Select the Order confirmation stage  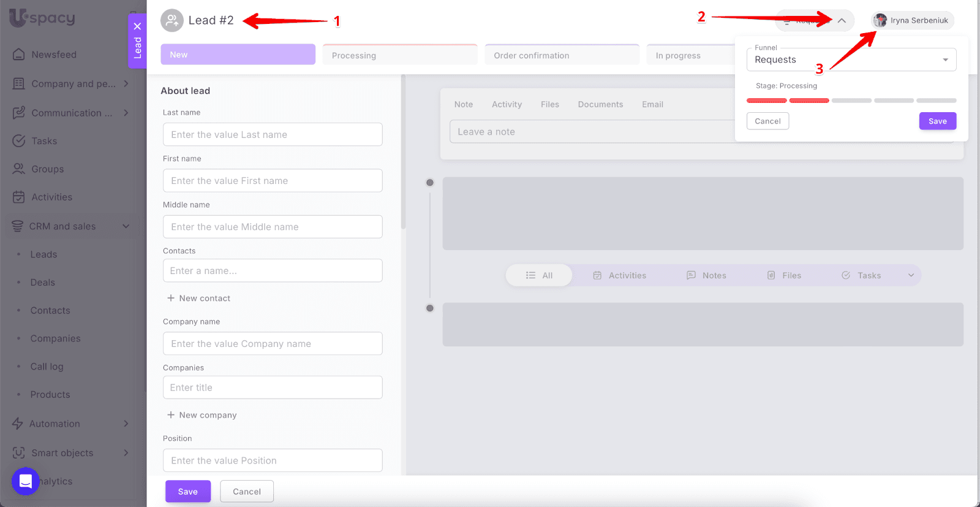click(x=562, y=56)
